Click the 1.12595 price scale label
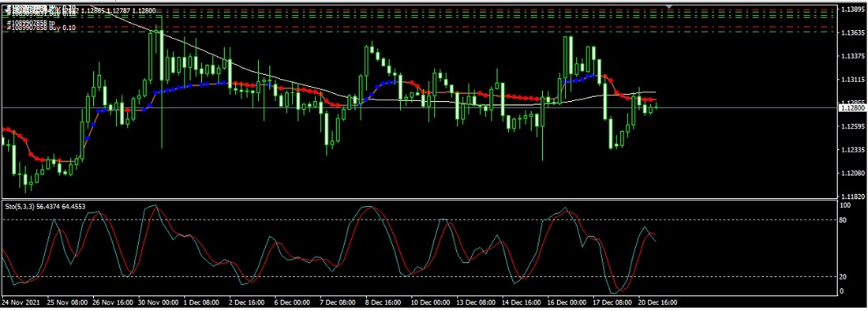This screenshot has width=868, height=311. point(853,127)
